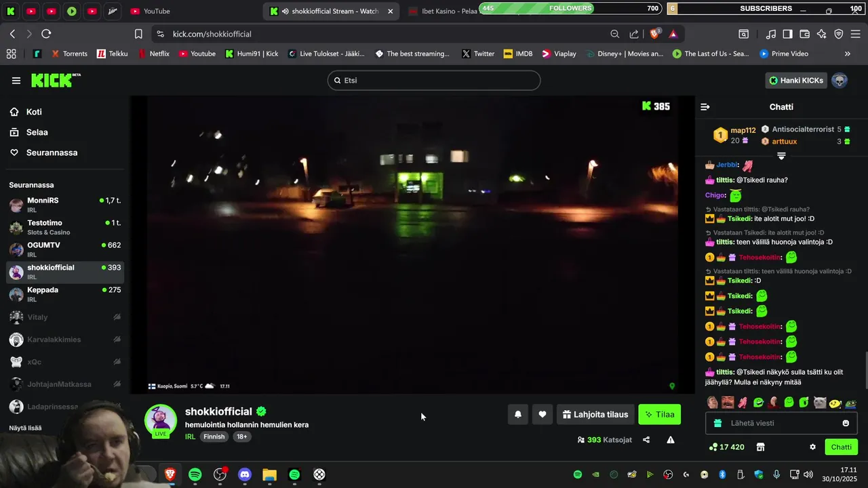
Task: Open Seurannassa in the sidebar
Action: point(52,152)
